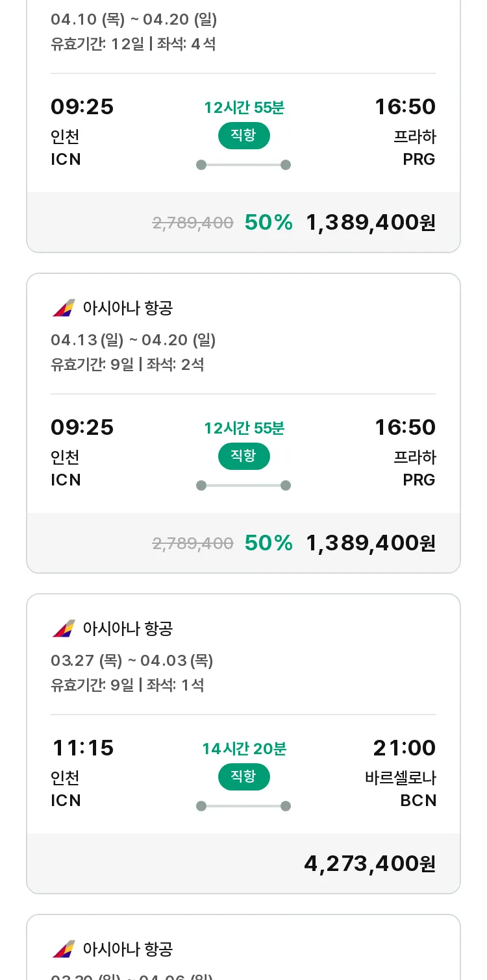Select the 1,389,400원 price on the 04.10 flight
This screenshot has width=487, height=980.
point(371,223)
